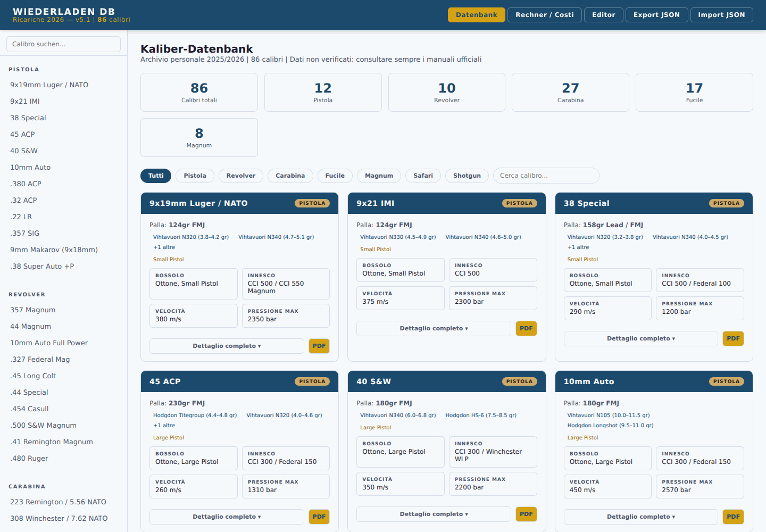766x532 pixels.
Task: Download PDF for 45 ACP card
Action: point(319,517)
